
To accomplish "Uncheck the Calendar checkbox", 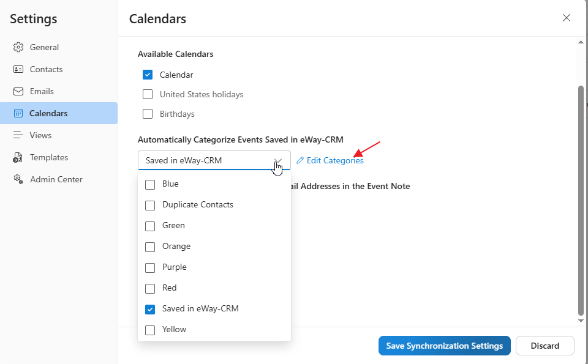I will coord(148,75).
